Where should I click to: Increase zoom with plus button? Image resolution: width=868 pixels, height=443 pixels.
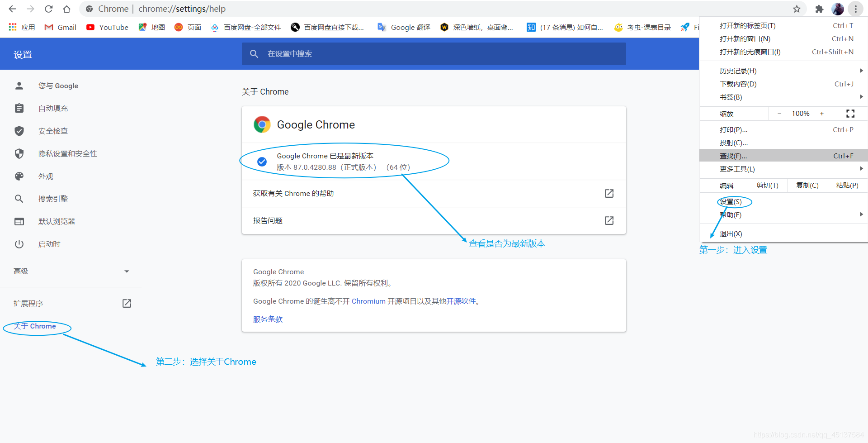click(x=822, y=114)
